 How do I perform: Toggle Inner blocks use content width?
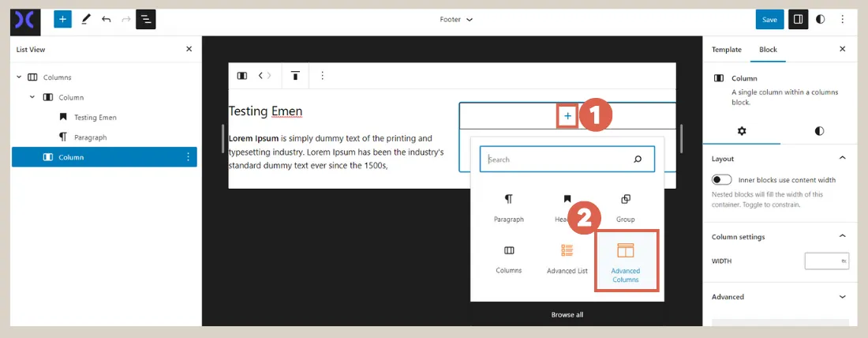point(722,180)
